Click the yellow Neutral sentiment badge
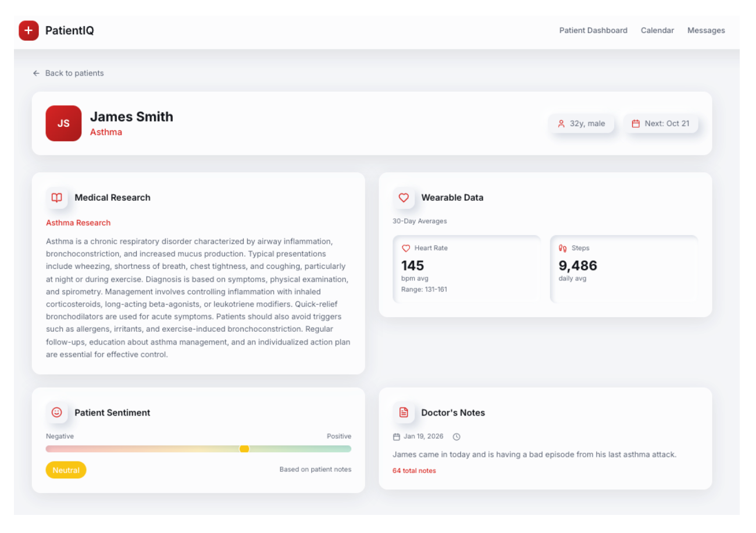This screenshot has width=756, height=533. click(66, 470)
